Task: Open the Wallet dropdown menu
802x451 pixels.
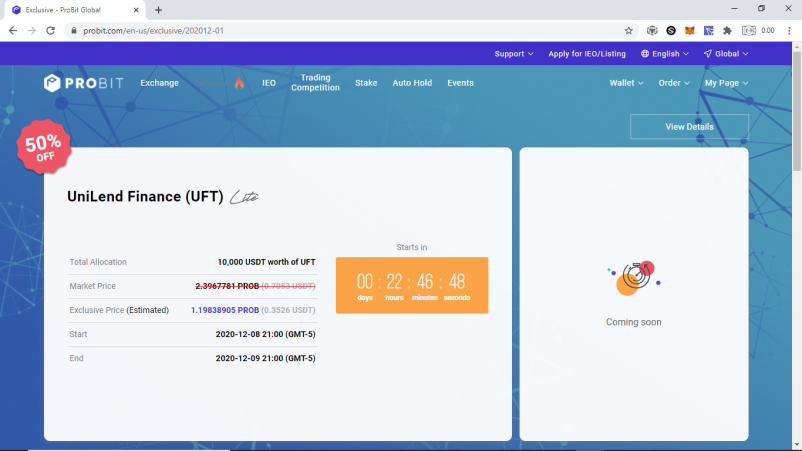Action: click(x=626, y=83)
